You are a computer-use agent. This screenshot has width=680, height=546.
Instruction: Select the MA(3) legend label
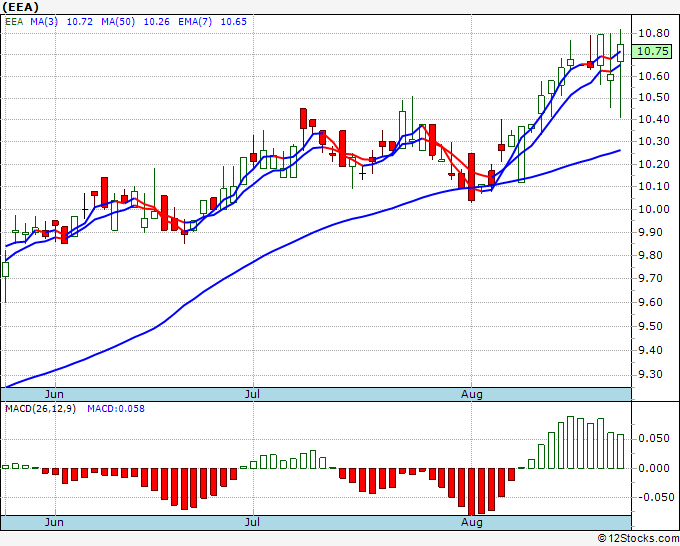44,22
